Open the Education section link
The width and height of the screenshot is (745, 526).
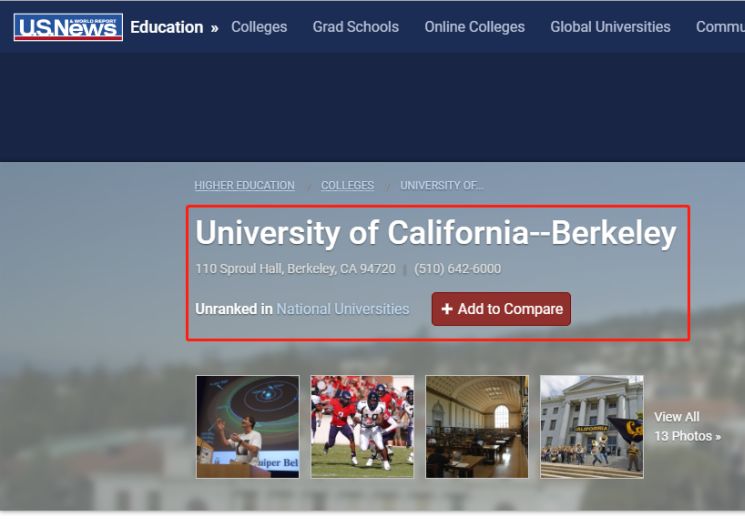point(167,27)
